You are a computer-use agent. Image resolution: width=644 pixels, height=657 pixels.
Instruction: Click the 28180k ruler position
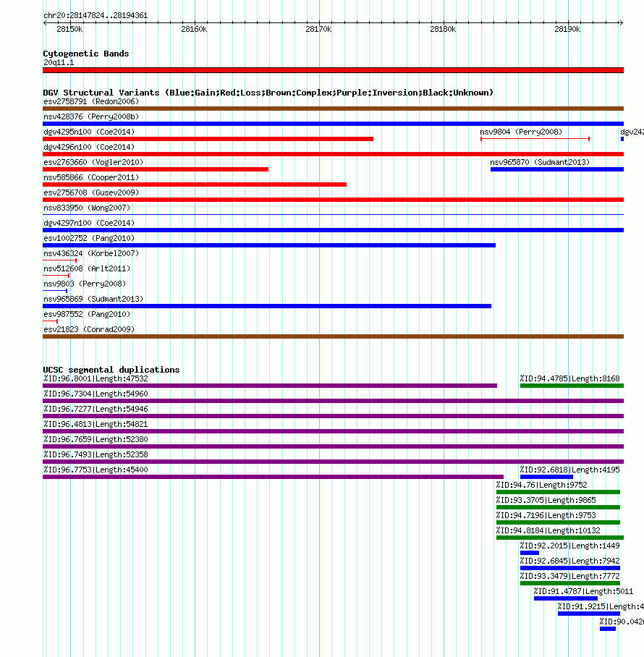[x=443, y=30]
